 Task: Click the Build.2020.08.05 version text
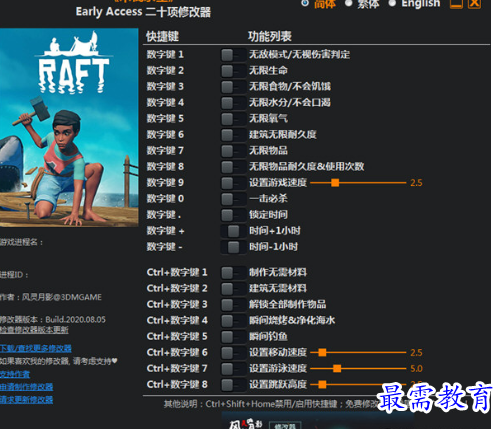[76, 320]
